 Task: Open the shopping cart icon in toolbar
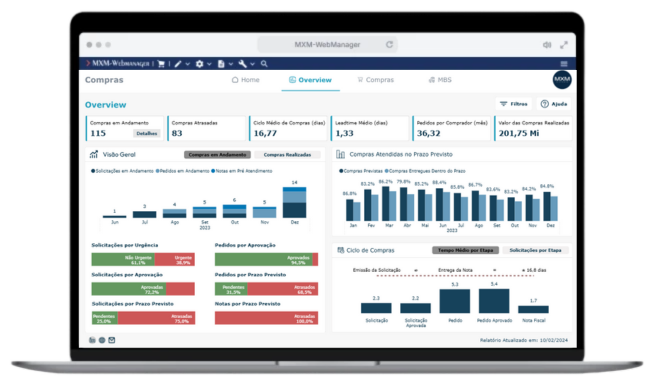click(161, 64)
